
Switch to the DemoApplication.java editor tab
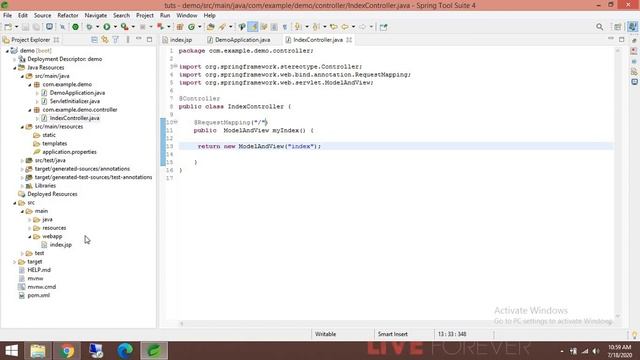[x=239, y=40]
